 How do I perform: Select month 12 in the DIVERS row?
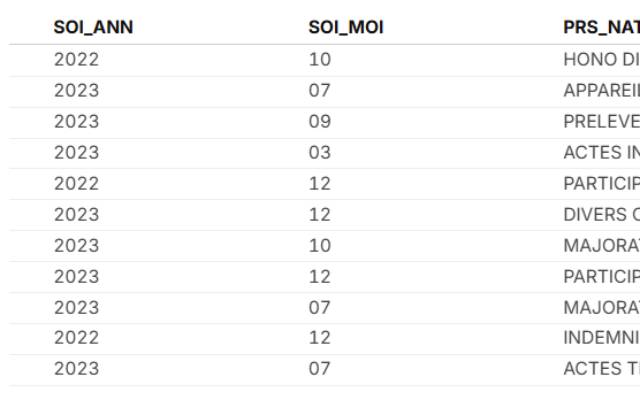click(320, 214)
